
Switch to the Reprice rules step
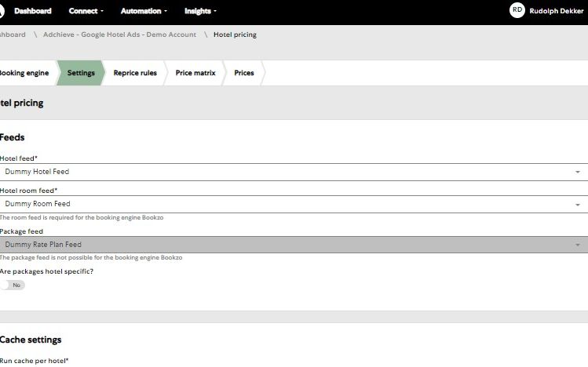pyautogui.click(x=135, y=73)
